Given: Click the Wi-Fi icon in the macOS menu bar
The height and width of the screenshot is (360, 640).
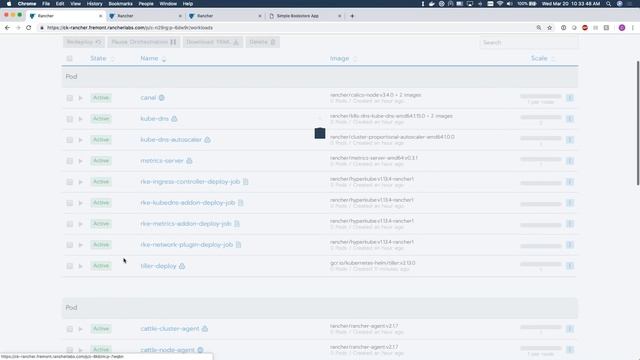Looking at the screenshot, I should pos(500,4).
